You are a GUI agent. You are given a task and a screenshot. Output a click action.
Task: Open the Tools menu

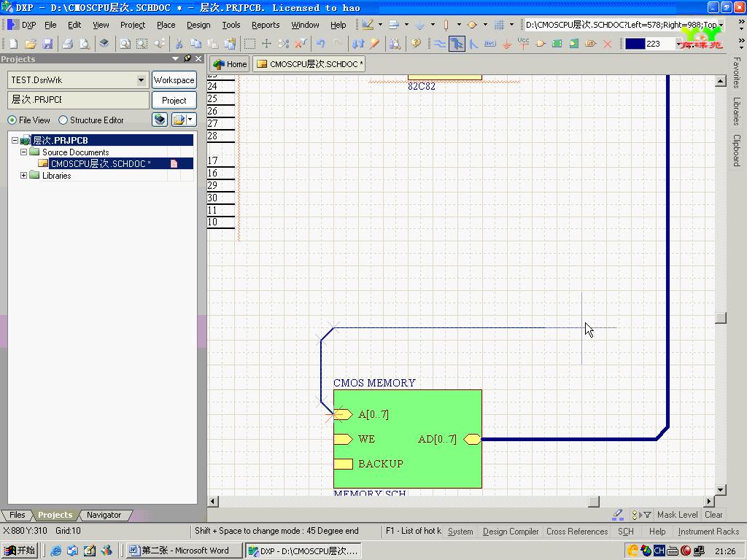231,25
